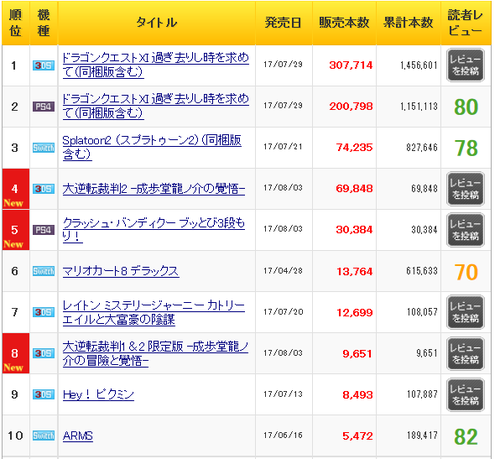Viewport: 500px width, 459px height.
Task: Click the 機種 column header
Action: click(44, 23)
